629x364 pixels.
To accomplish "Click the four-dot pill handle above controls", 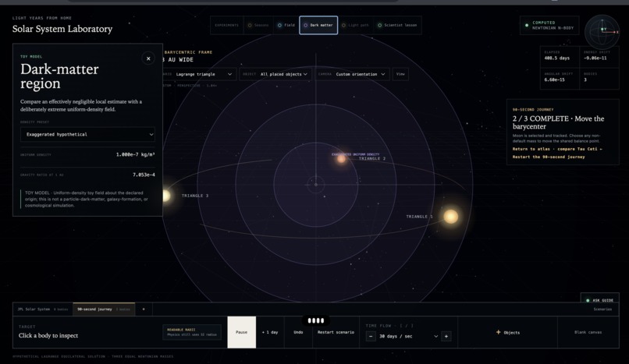I will (x=316, y=320).
